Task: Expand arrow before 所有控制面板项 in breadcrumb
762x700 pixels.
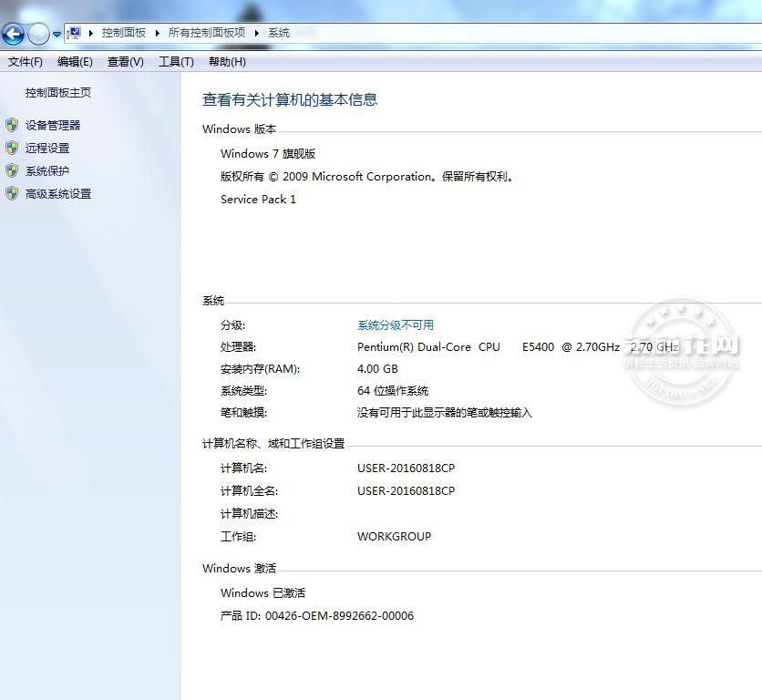Action: [x=158, y=33]
